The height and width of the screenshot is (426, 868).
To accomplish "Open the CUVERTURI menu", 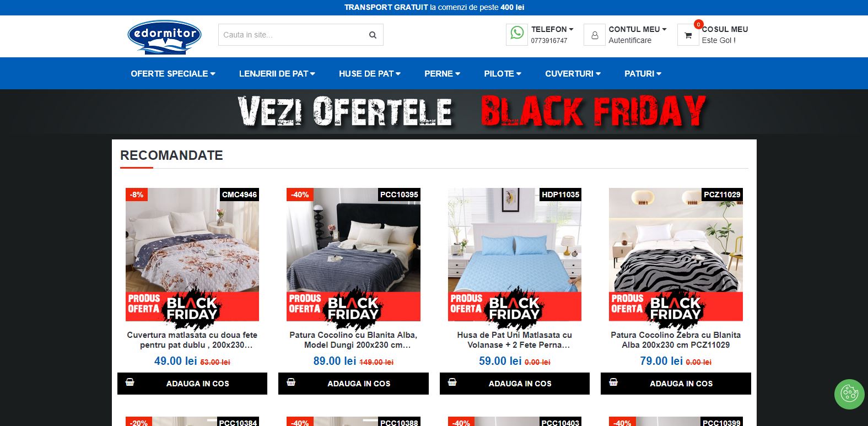I will click(573, 73).
